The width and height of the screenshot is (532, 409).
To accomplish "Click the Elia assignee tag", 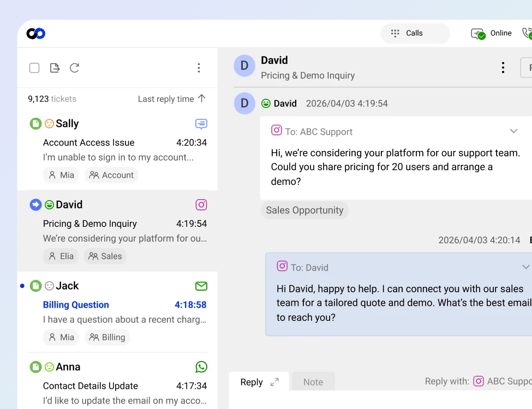I will coord(61,256).
